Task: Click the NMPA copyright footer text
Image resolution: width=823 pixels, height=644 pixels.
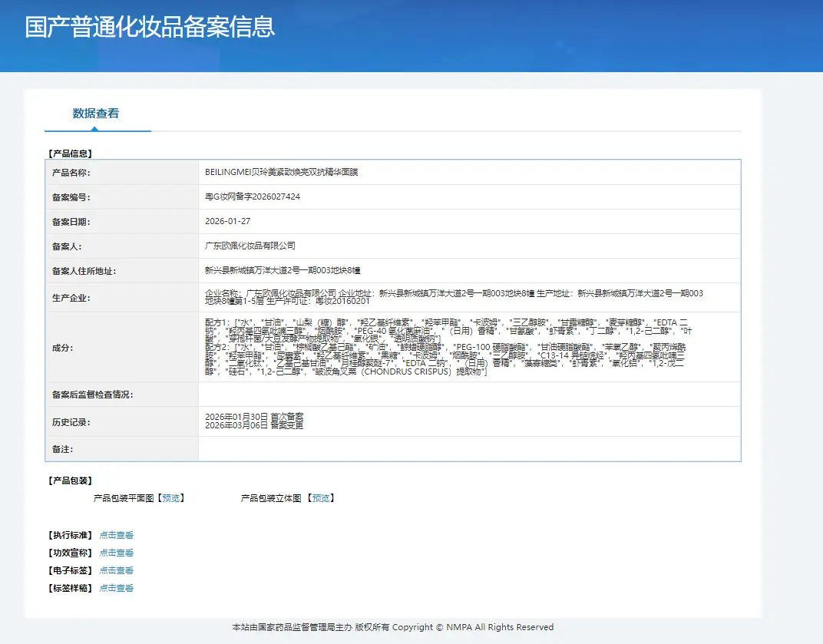Action: (393, 627)
